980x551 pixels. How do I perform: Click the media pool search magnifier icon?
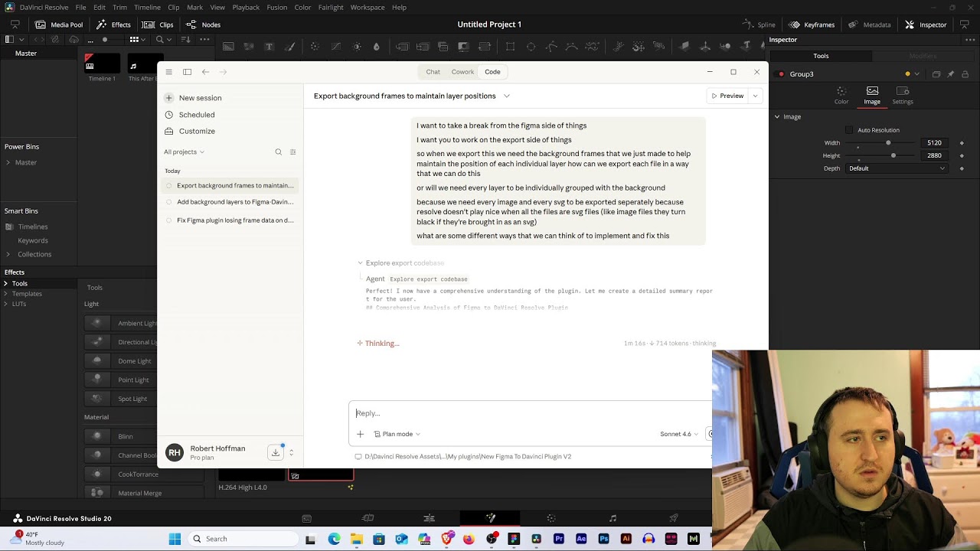pos(160,39)
